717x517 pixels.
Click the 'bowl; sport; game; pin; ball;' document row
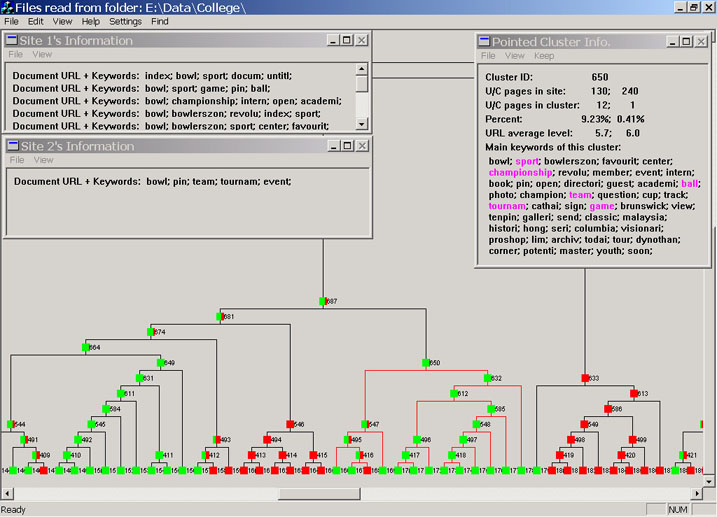click(141, 89)
